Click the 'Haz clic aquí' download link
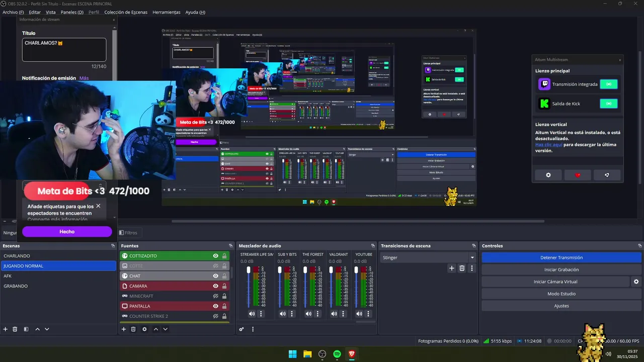The image size is (644, 362). click(548, 145)
